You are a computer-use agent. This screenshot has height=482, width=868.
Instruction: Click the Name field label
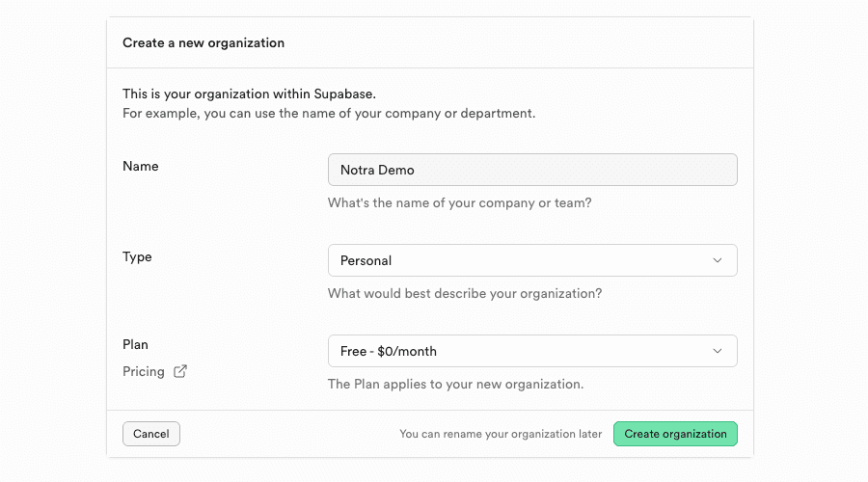point(141,166)
